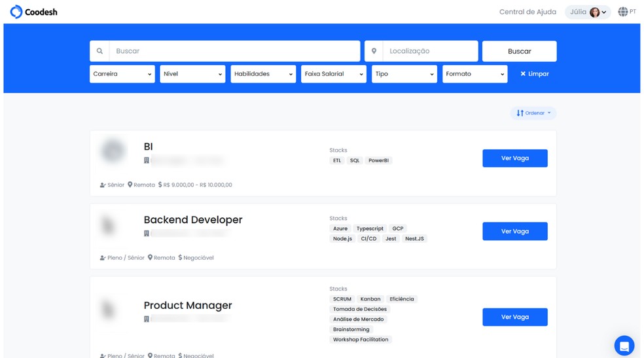644x358 pixels.
Task: Click the Buscar search text field
Action: 234,51
